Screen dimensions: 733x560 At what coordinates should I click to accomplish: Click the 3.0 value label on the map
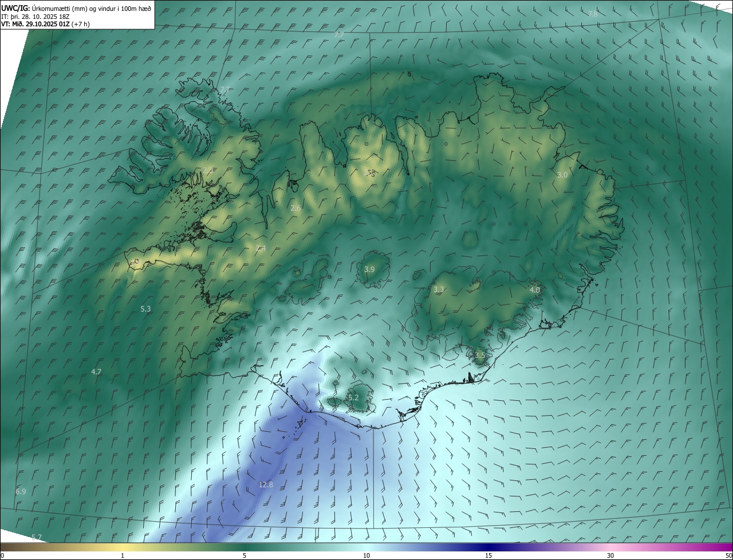tap(562, 175)
